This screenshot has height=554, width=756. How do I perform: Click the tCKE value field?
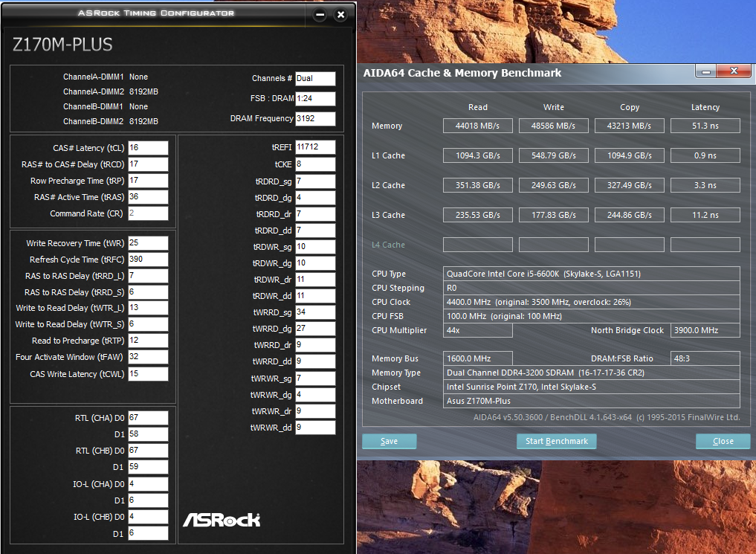tap(315, 164)
